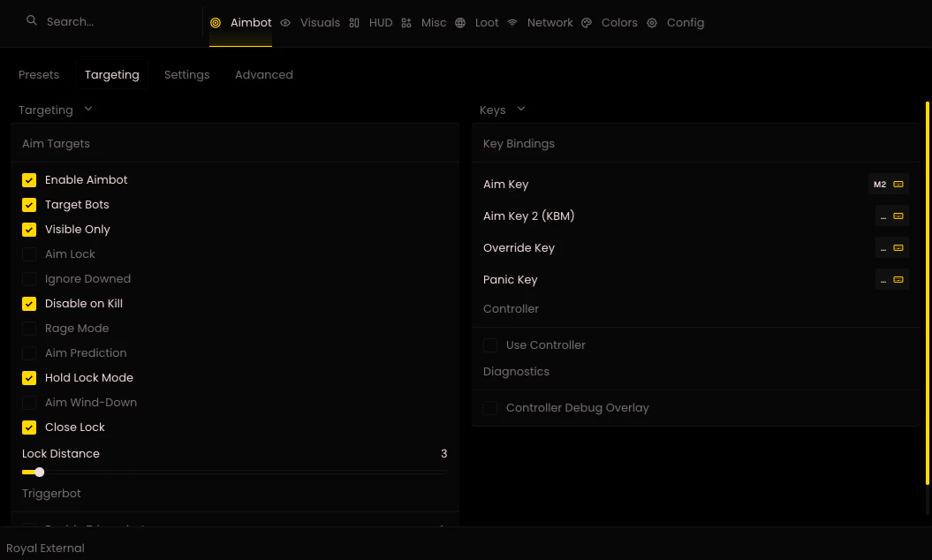The width and height of the screenshot is (932, 560).
Task: Click keyboard icon beside Panic Key
Action: pos(898,279)
